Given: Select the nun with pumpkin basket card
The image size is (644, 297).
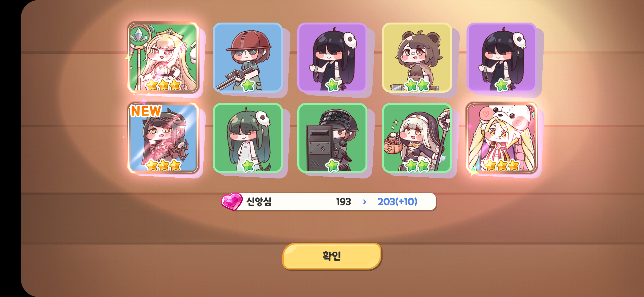Looking at the screenshot, I should pos(417,138).
